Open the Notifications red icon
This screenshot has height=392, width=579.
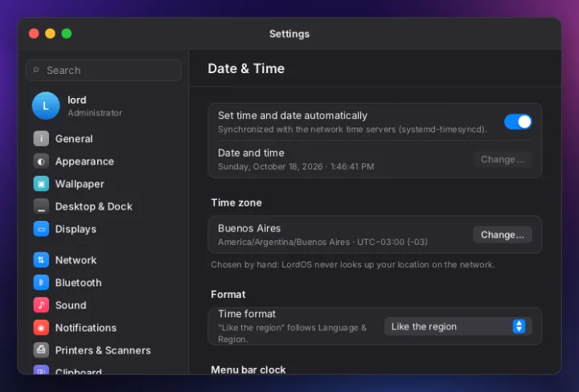tap(41, 328)
